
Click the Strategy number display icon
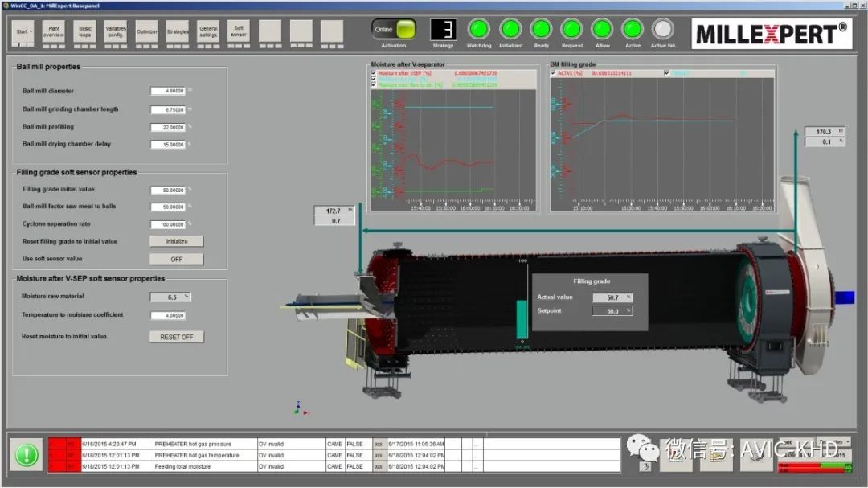point(443,30)
